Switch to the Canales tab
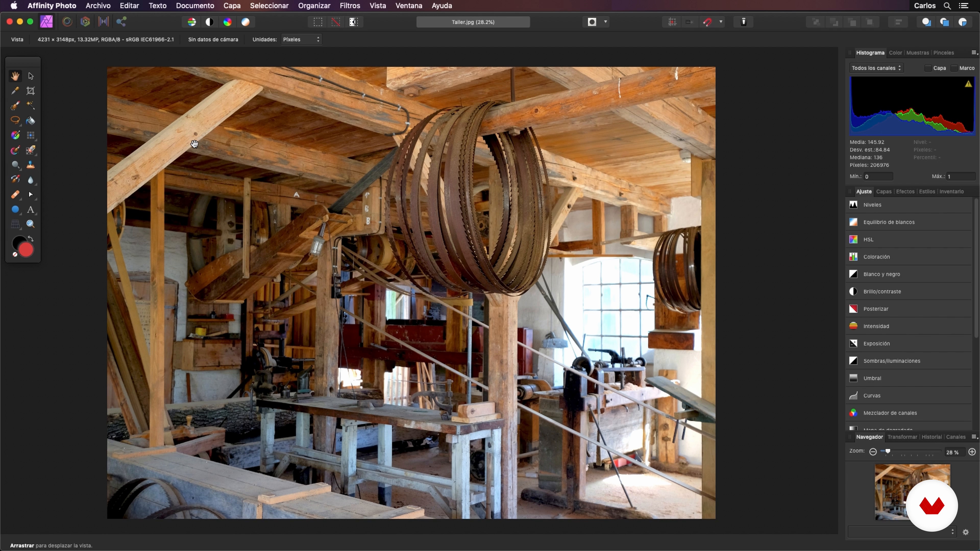 (x=956, y=437)
